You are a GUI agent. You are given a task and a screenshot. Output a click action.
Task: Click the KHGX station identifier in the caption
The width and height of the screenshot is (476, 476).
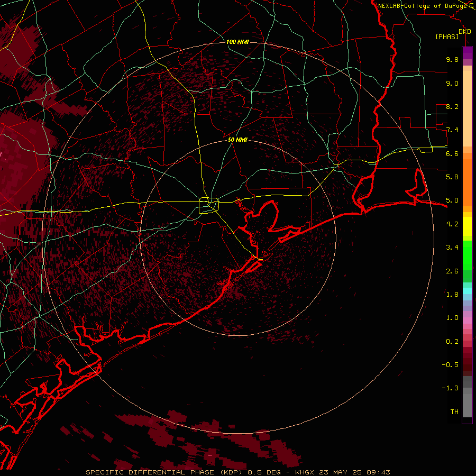305,472
